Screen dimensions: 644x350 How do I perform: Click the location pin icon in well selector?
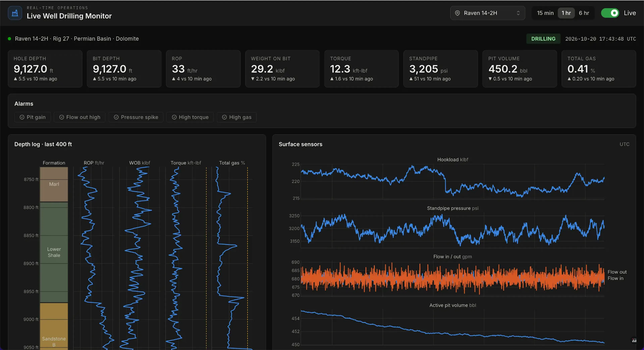coord(457,13)
